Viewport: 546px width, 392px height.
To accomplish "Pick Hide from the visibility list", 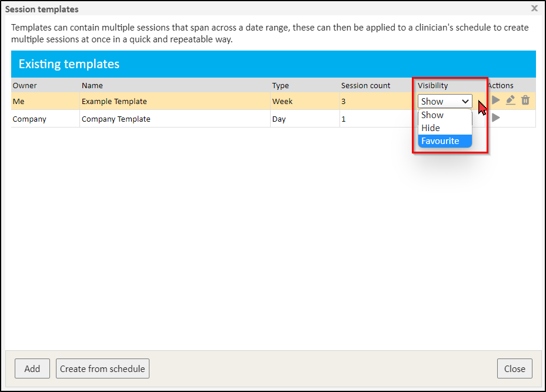I will click(x=431, y=128).
